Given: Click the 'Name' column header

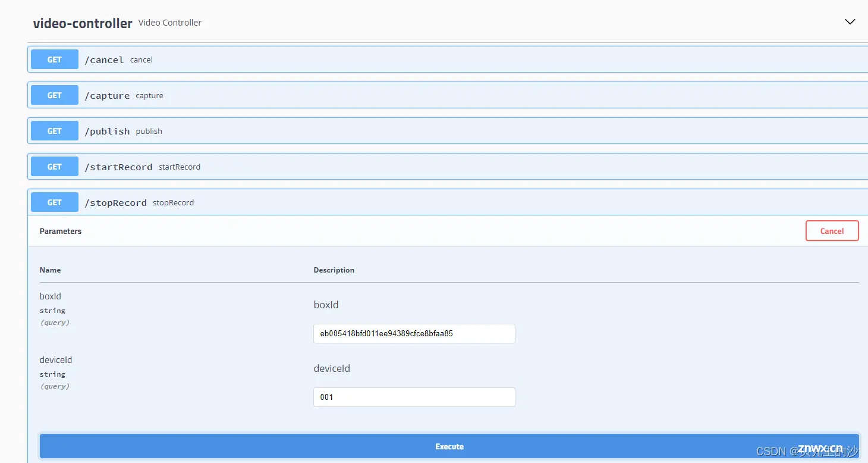Looking at the screenshot, I should point(50,270).
